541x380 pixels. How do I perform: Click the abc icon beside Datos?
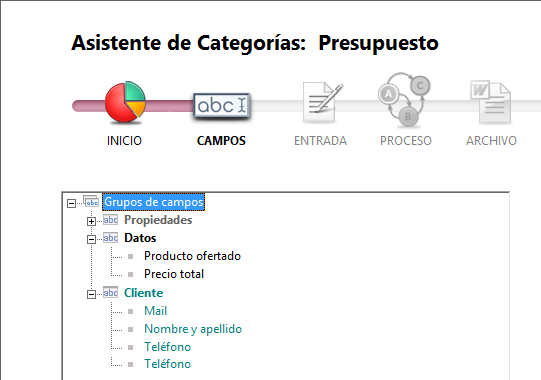110,238
